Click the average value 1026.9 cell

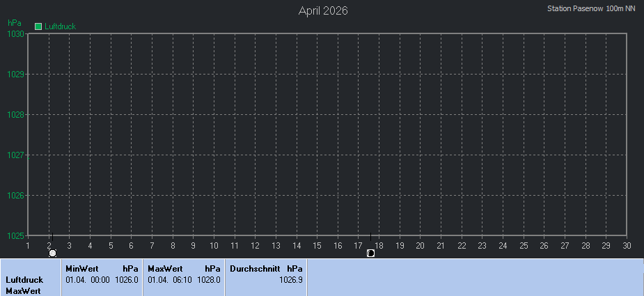point(291,279)
